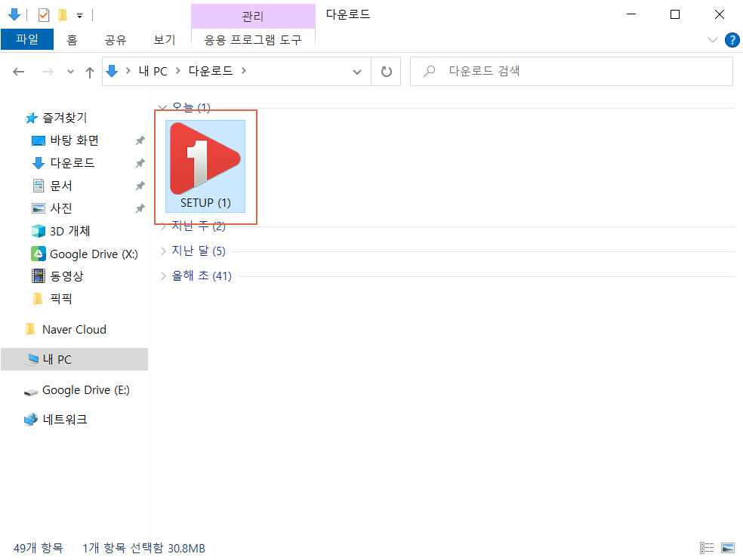Image resolution: width=743 pixels, height=560 pixels.
Task: Click the search magnifier icon
Action: [430, 71]
